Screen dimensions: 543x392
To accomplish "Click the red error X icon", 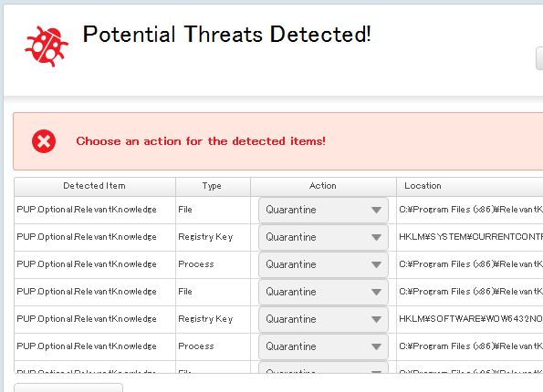I will point(44,141).
